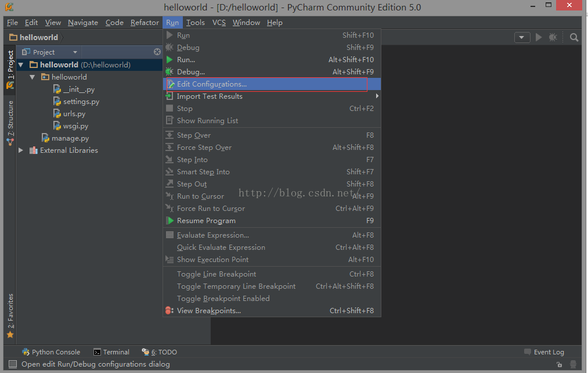Viewport: 588px width, 373px height.
Task: Click Quick Evaluate Expression entry
Action: point(272,248)
